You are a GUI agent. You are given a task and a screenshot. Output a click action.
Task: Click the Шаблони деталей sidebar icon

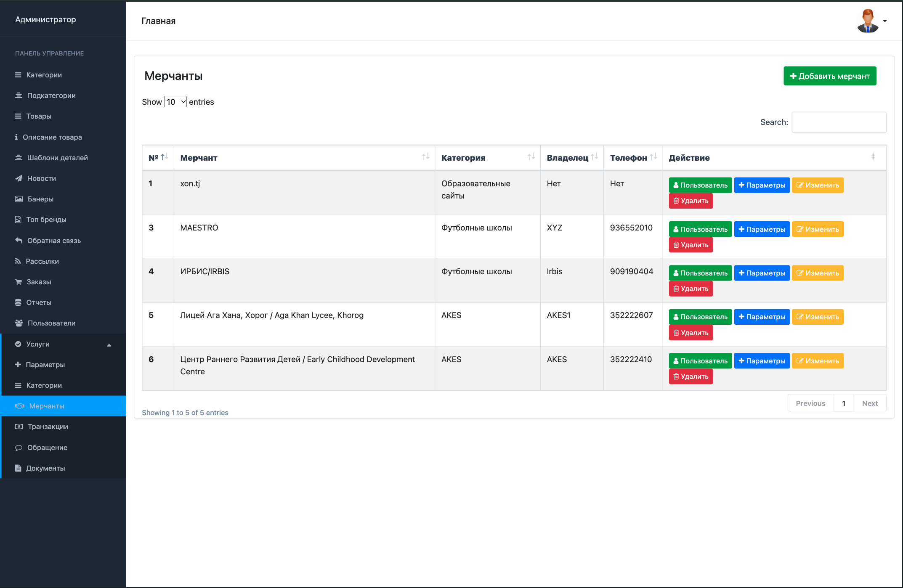[x=19, y=158]
